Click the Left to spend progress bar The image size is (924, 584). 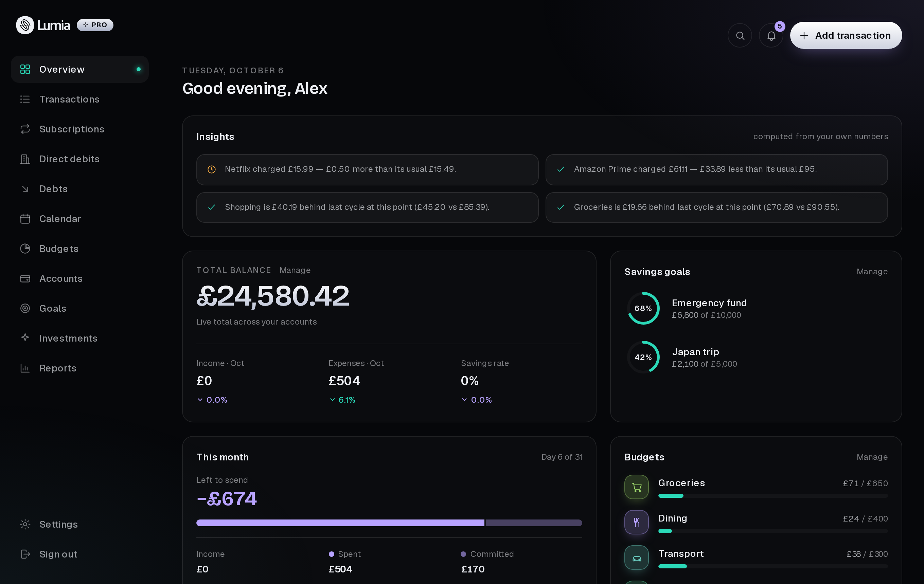pos(389,523)
